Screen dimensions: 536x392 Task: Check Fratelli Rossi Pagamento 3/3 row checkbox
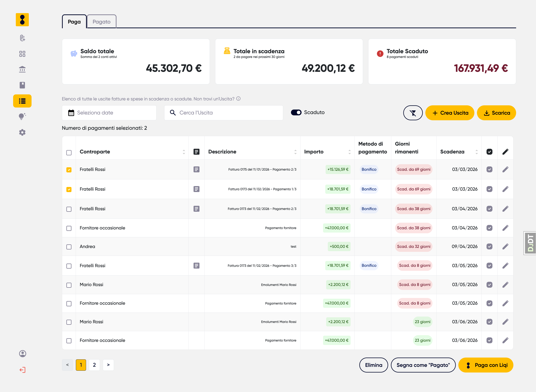tap(69, 266)
